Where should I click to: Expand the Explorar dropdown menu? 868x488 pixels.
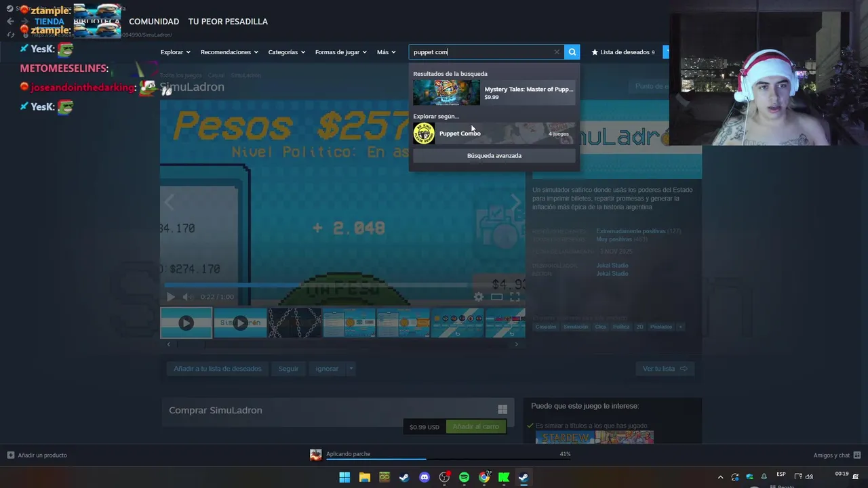point(175,52)
